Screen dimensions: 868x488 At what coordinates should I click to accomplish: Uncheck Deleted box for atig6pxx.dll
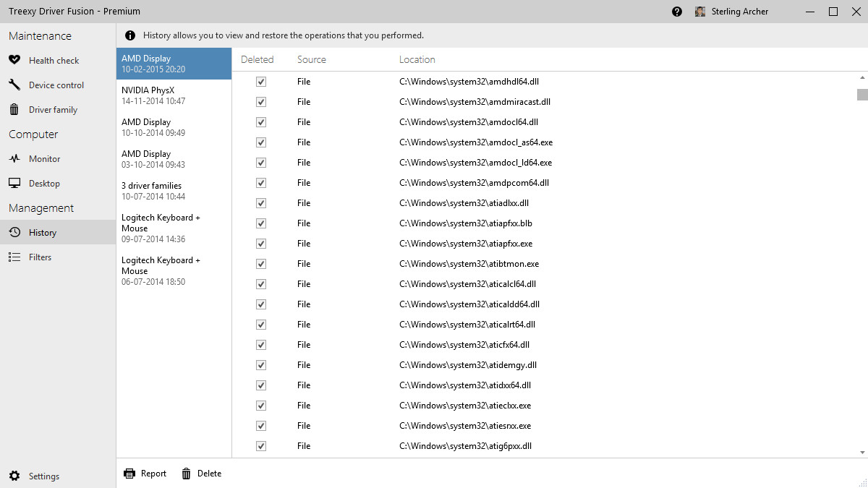261,446
